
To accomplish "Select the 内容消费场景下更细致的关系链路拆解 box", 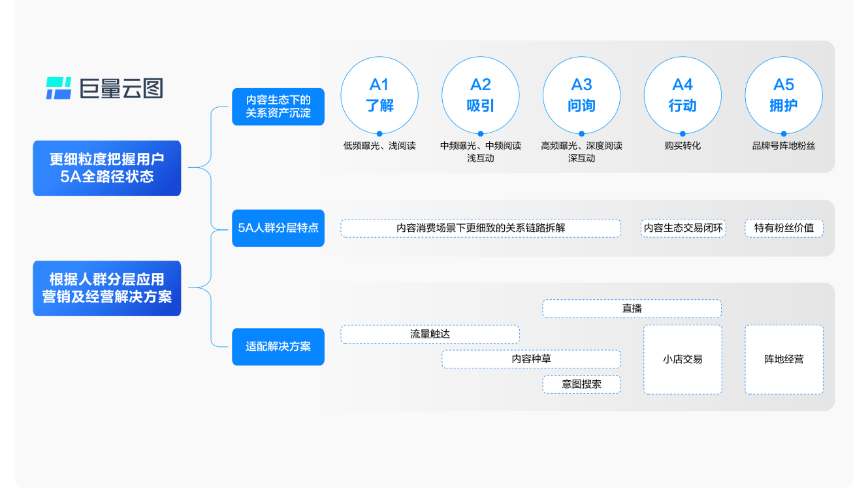I will 481,228.
